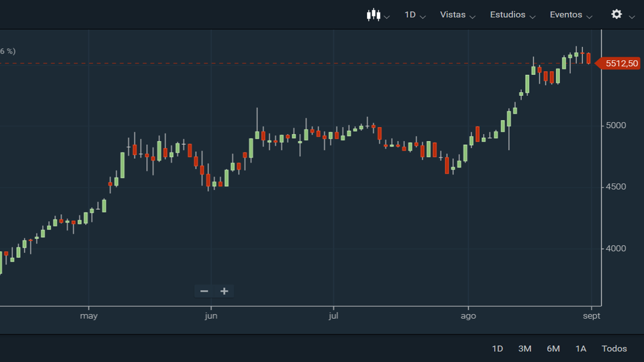This screenshot has width=644, height=362.
Task: Select the 3M time range
Action: click(525, 348)
